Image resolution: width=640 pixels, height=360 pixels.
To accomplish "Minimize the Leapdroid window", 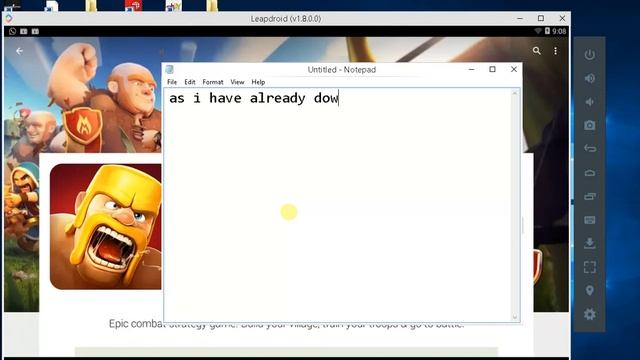I will [520, 18].
